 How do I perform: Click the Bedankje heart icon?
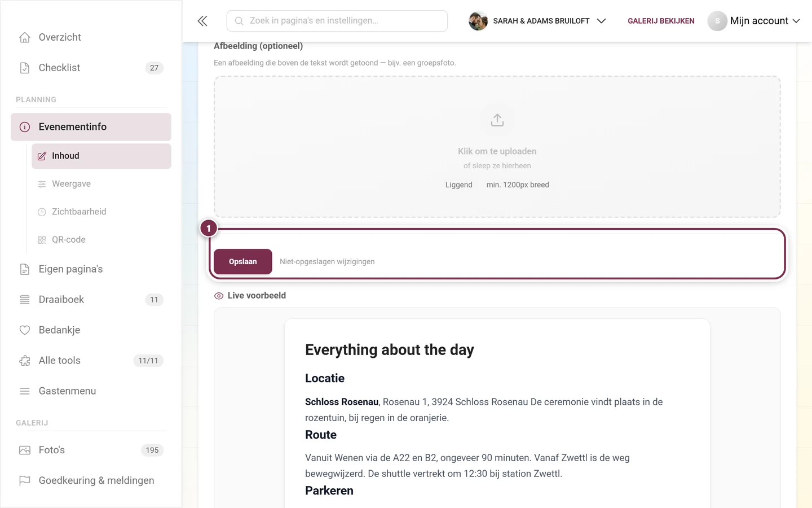click(x=25, y=330)
